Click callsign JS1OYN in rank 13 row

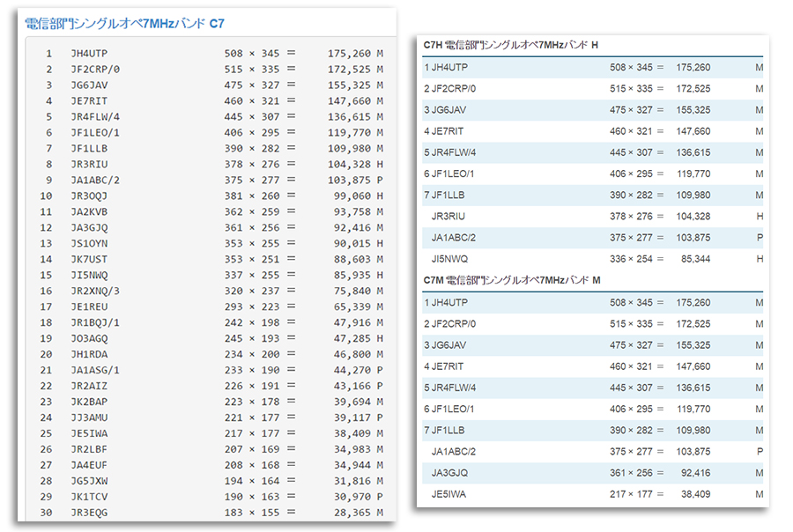point(89,243)
